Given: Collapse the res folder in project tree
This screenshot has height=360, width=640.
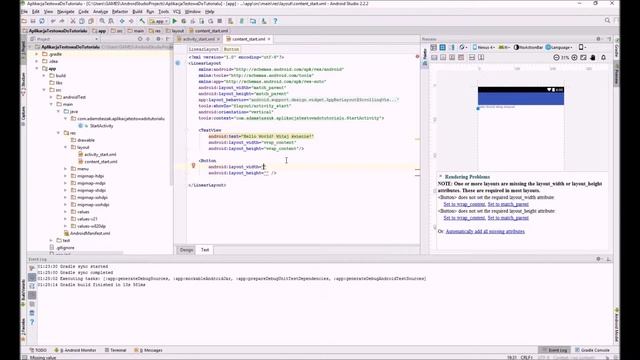Looking at the screenshot, I should click(58, 133).
